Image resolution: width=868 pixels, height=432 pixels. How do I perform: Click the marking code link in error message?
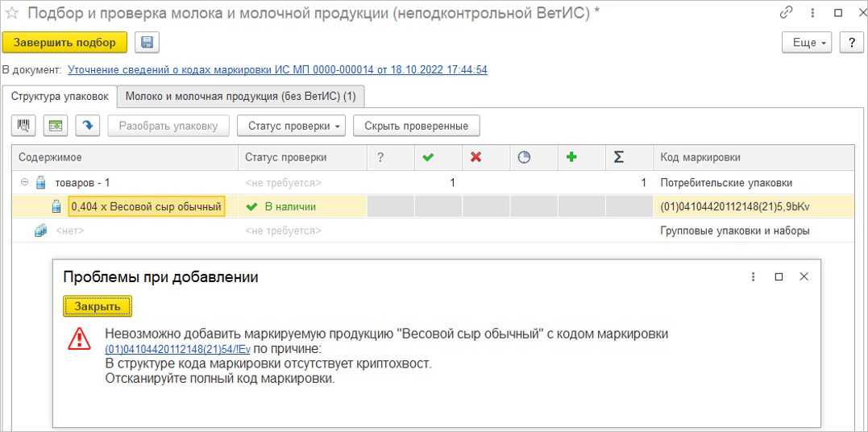177,349
